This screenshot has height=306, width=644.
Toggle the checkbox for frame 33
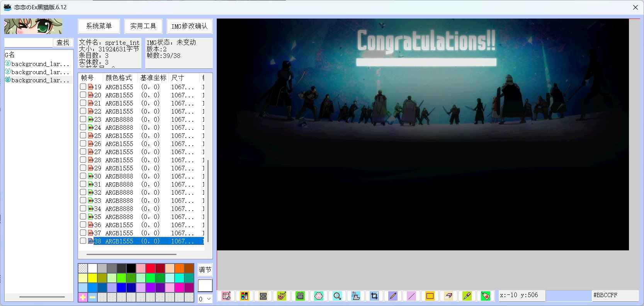click(x=83, y=200)
